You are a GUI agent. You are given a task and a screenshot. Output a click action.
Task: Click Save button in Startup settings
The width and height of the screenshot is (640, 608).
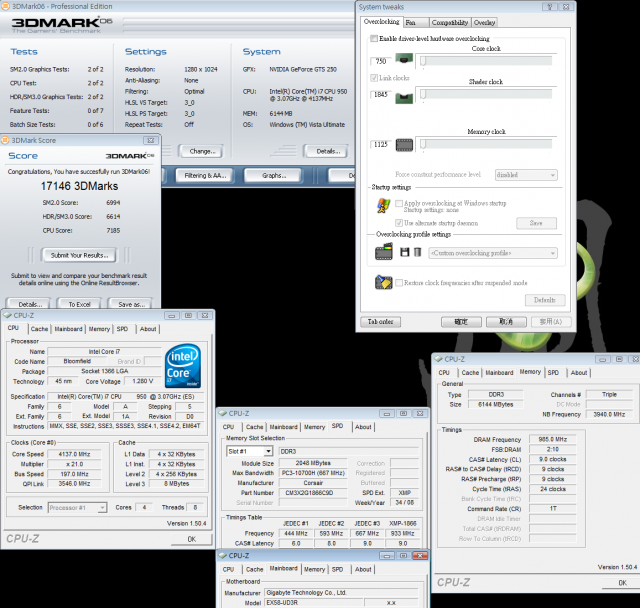536,223
